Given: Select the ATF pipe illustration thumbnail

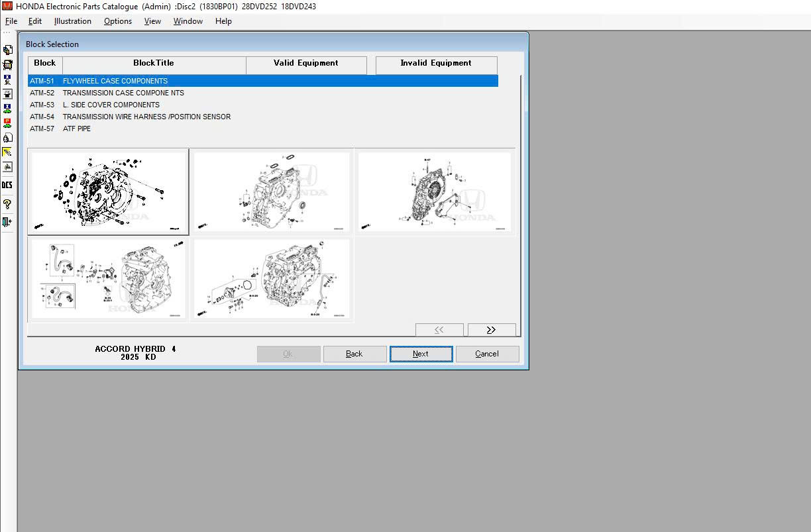Looking at the screenshot, I should click(x=272, y=279).
